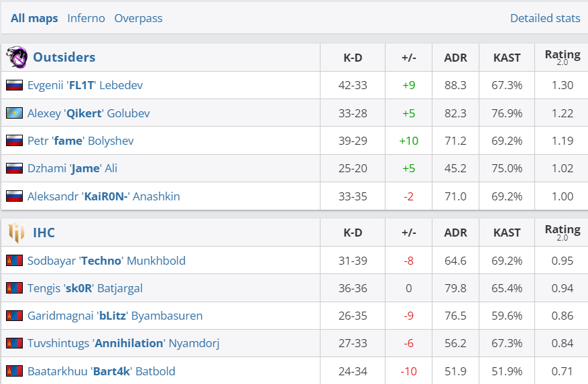Open the IHC team name link
Image resolution: width=588 pixels, height=384 pixels.
pos(44,233)
